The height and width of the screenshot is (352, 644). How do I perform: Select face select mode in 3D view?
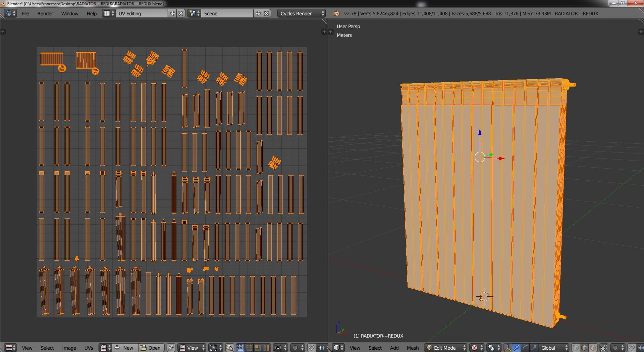click(593, 348)
